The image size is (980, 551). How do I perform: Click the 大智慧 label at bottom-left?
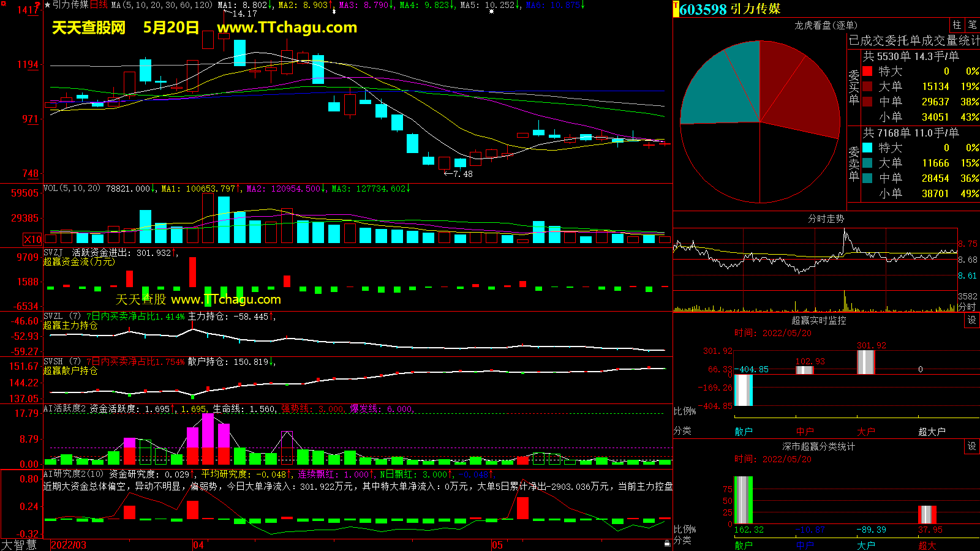pos(18,544)
